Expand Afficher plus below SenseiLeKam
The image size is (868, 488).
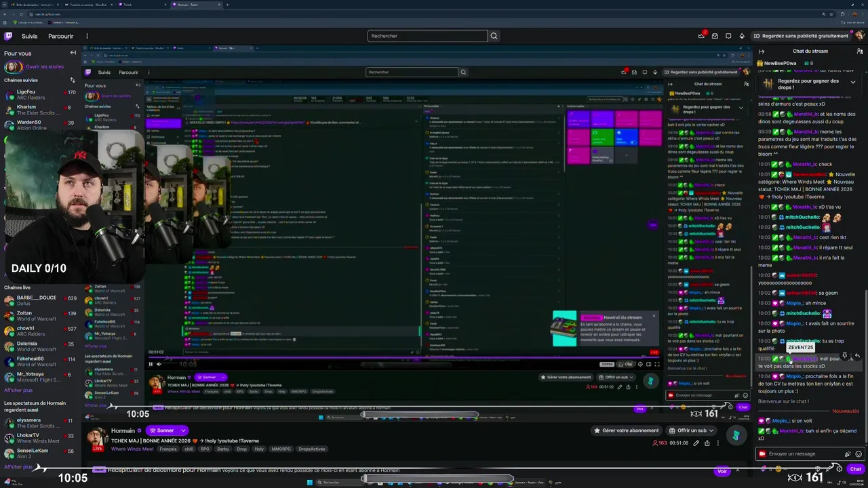pos(18,467)
